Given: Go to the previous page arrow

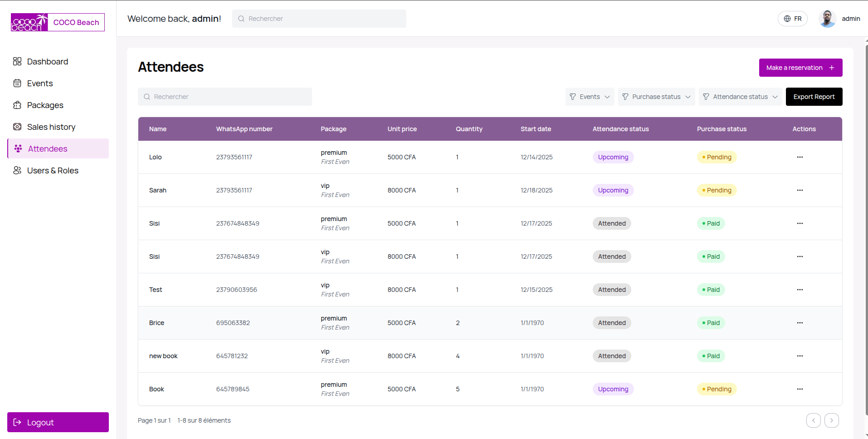Looking at the screenshot, I should point(813,420).
